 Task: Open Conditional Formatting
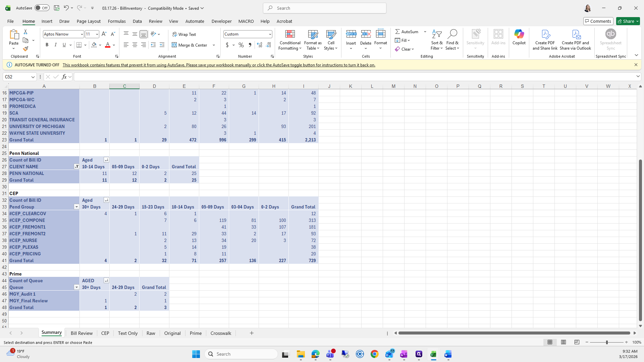(290, 40)
